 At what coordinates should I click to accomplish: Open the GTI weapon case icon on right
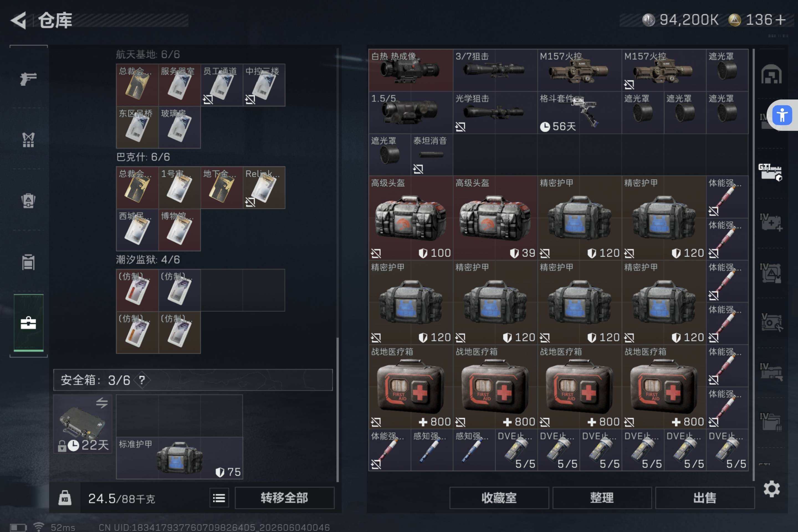770,172
